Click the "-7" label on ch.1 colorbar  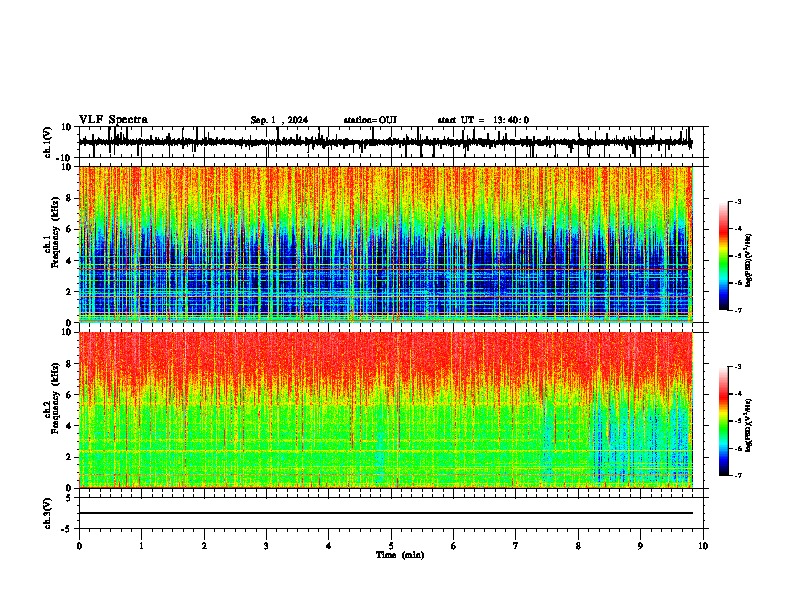(737, 310)
